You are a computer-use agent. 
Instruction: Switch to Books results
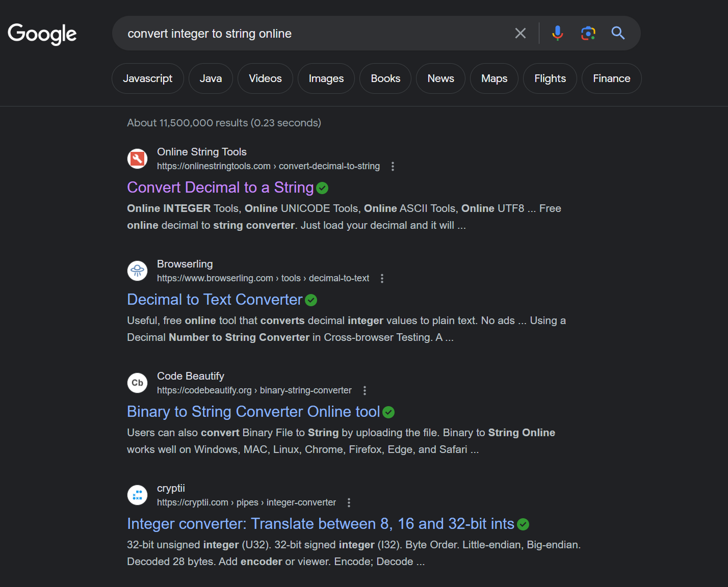click(385, 78)
